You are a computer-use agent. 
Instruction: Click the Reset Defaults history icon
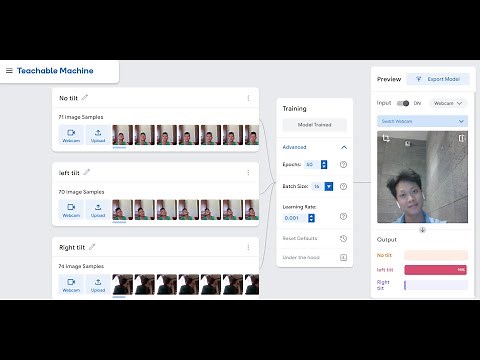pos(343,238)
